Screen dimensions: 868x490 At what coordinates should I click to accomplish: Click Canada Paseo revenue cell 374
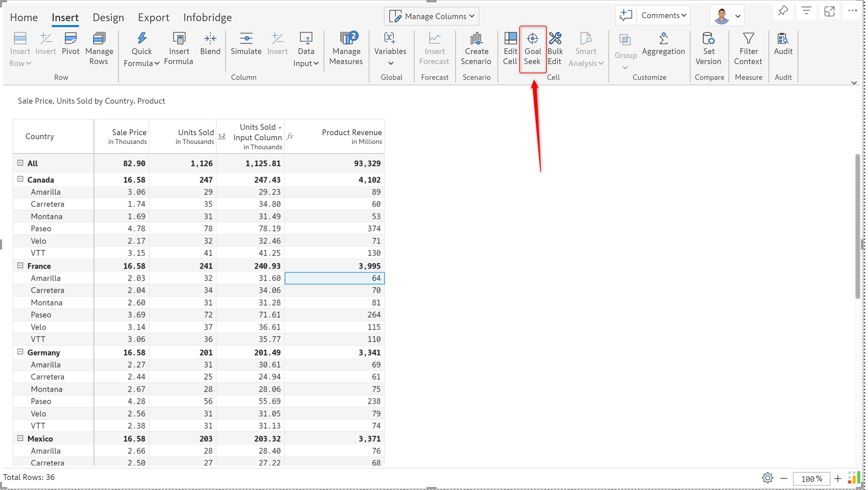pos(335,229)
